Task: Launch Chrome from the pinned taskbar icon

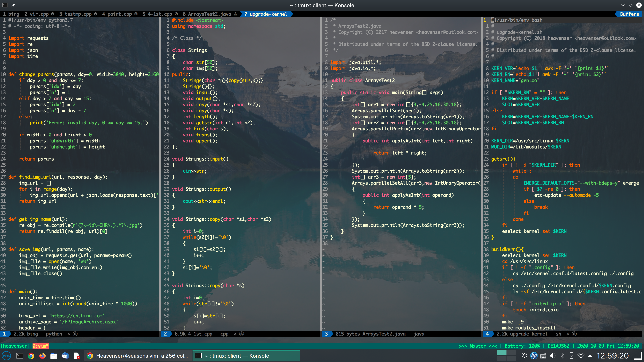Action: (31, 356)
